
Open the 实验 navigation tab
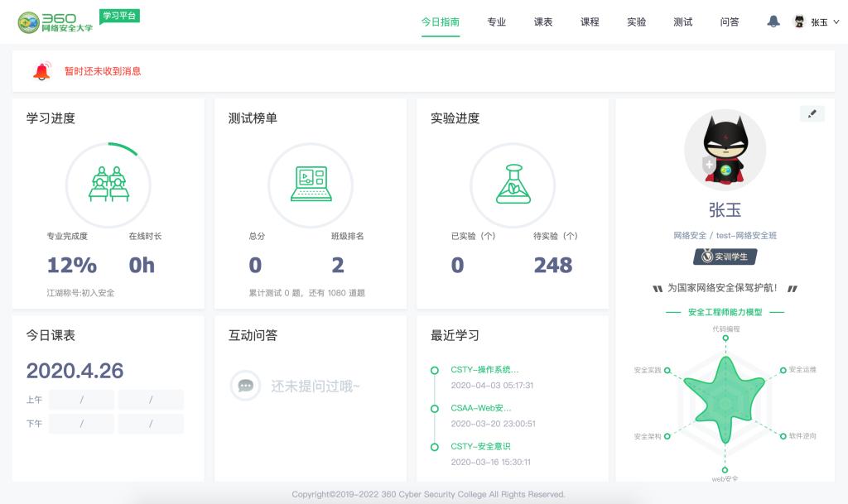pos(637,22)
